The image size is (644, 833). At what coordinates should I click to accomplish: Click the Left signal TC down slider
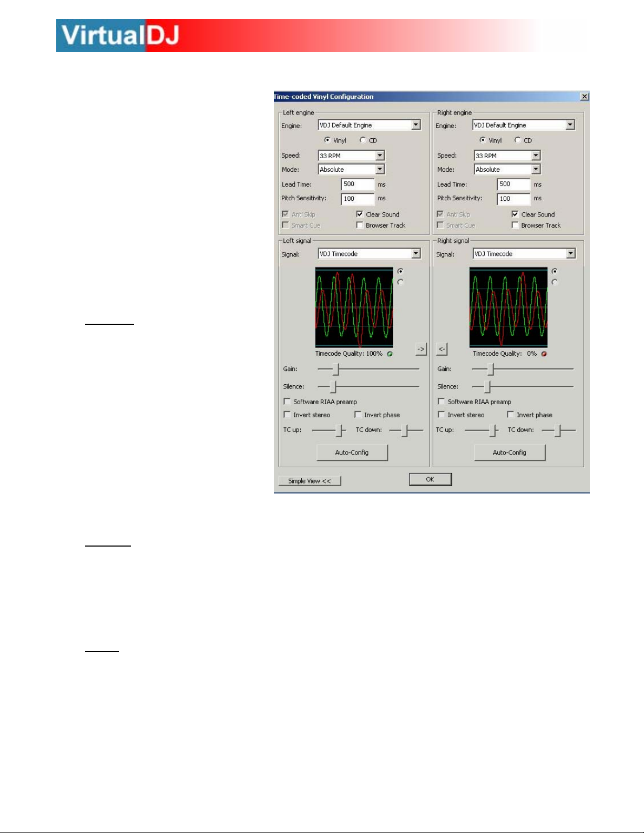(x=406, y=430)
